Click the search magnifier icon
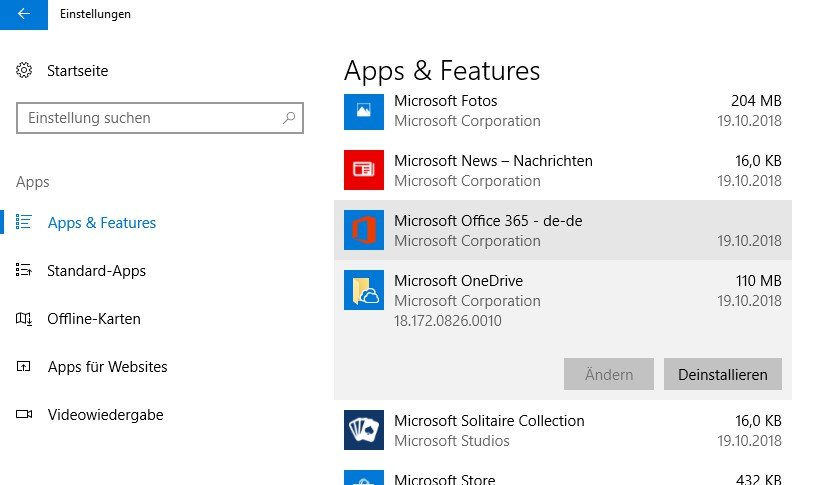 [289, 118]
